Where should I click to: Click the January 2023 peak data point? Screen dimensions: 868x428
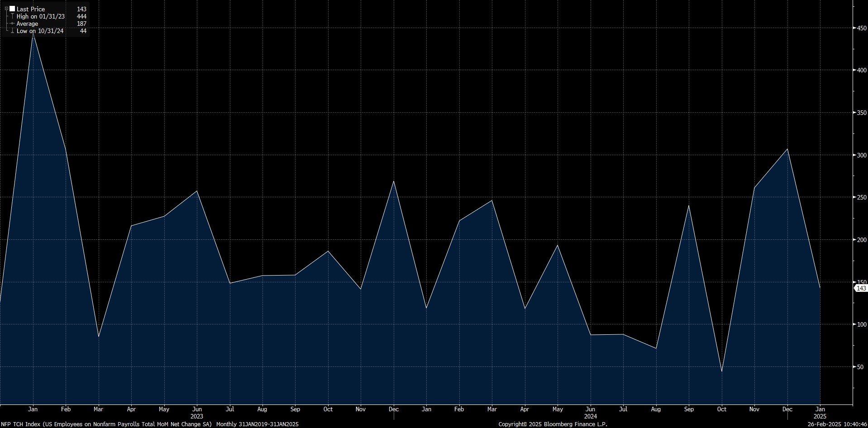point(33,33)
